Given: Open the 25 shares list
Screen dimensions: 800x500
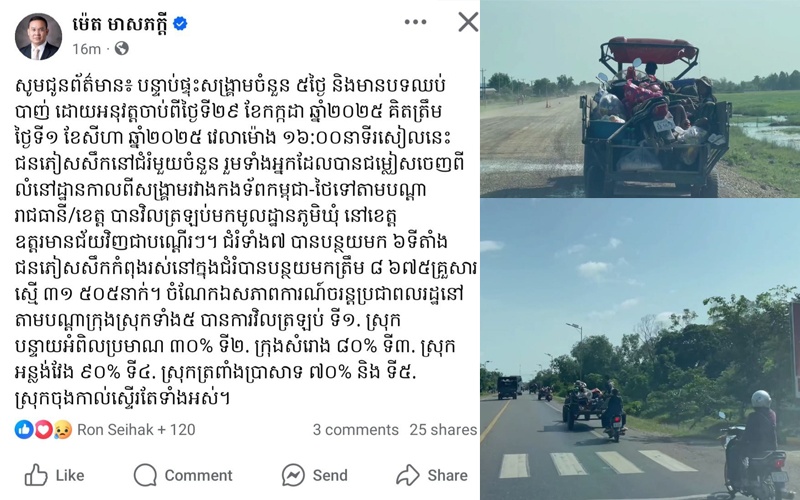Looking at the screenshot, I should 443,430.
